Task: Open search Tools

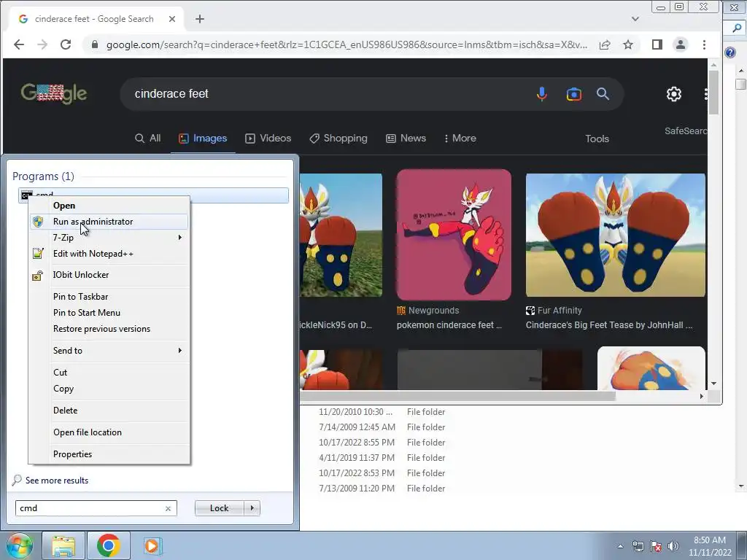Action: (x=597, y=139)
